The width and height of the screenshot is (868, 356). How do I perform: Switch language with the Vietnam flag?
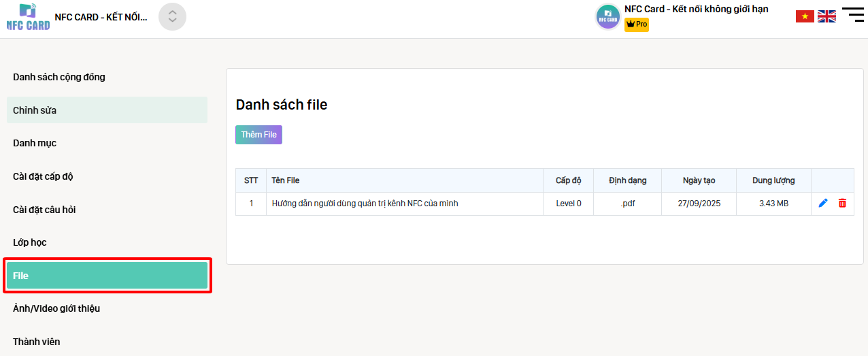tap(805, 16)
